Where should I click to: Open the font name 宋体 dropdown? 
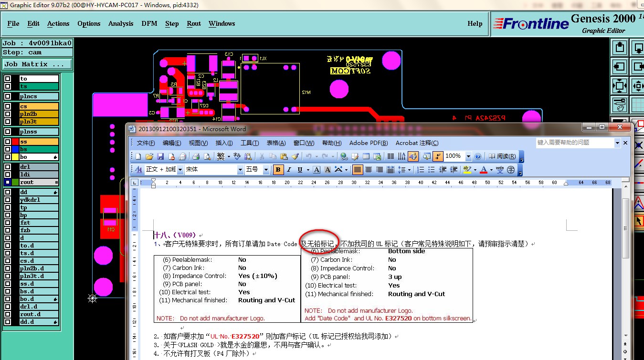240,169
